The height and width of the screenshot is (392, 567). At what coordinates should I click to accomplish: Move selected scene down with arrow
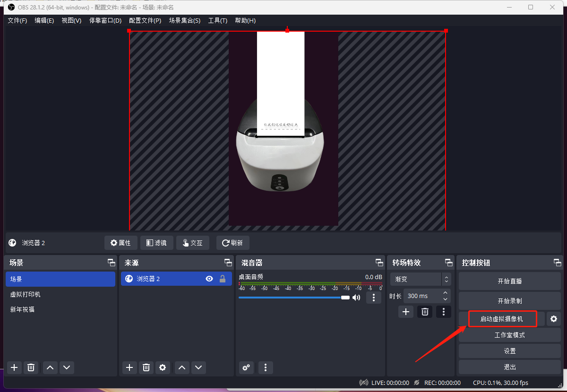66,367
